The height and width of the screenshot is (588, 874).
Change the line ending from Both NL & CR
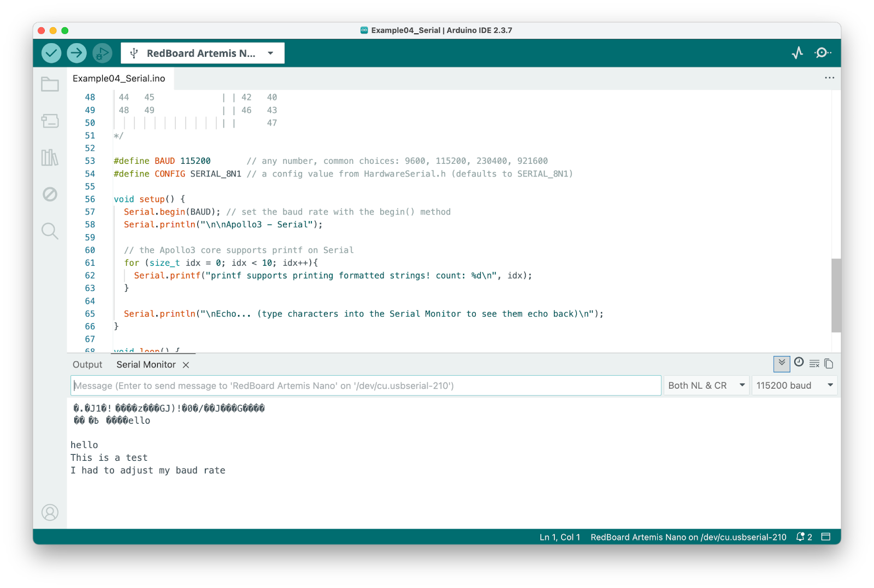pyautogui.click(x=706, y=385)
